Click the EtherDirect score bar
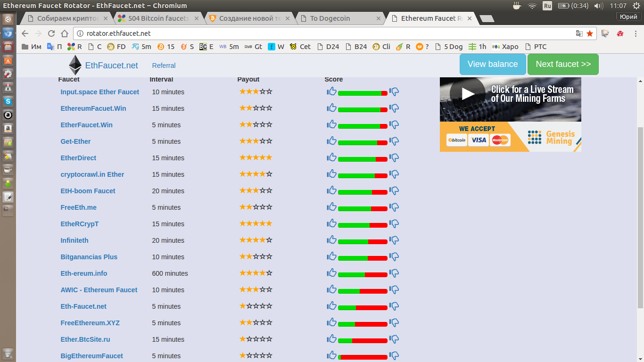The width and height of the screenshot is (644, 362). (x=363, y=159)
